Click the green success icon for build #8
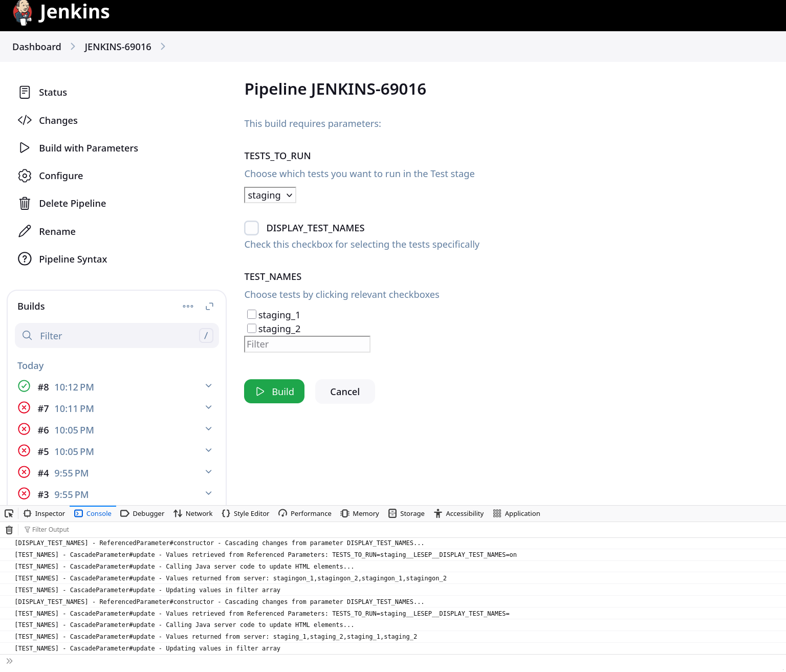 (24, 386)
